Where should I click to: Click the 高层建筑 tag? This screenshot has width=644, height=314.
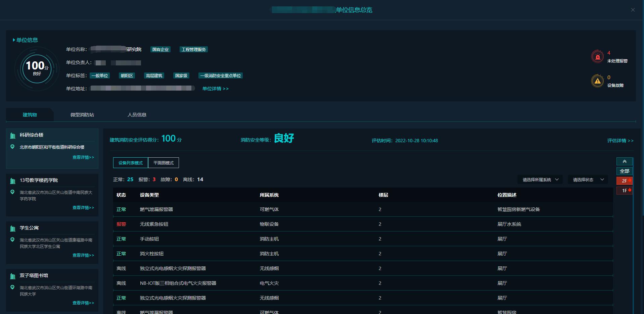[154, 75]
